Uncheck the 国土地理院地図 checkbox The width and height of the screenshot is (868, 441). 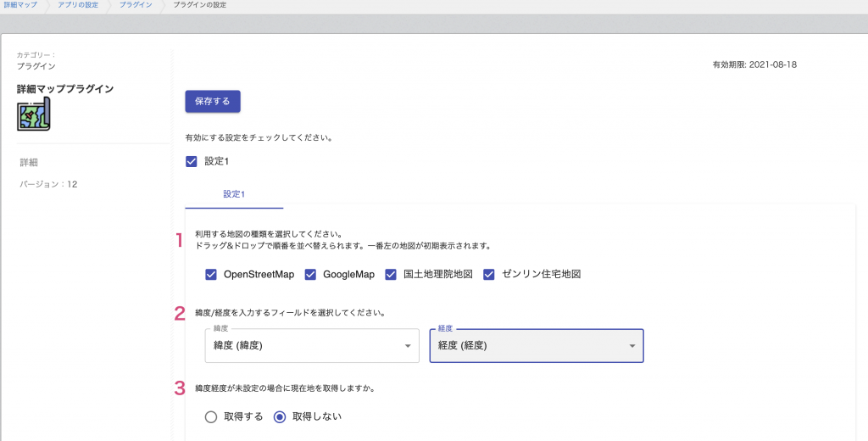tap(391, 274)
